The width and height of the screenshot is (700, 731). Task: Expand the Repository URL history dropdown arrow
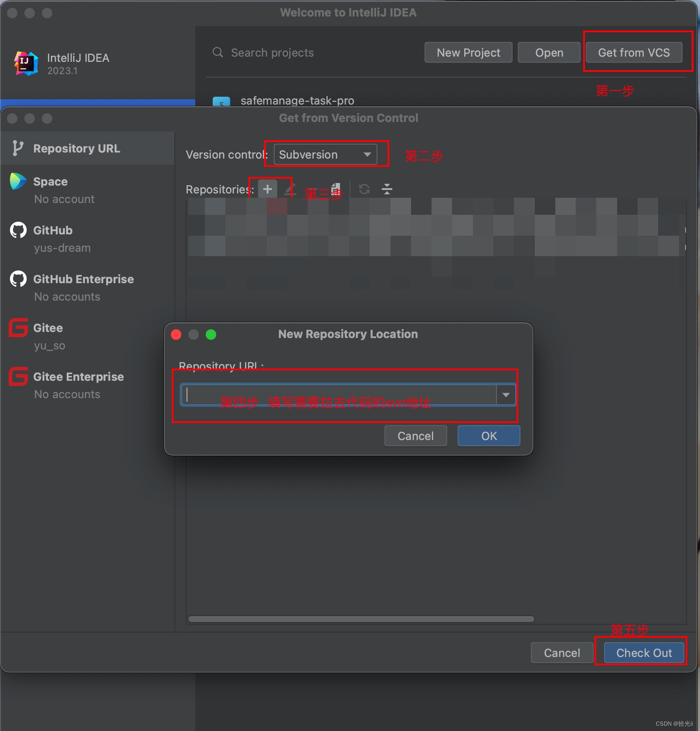pyautogui.click(x=506, y=394)
